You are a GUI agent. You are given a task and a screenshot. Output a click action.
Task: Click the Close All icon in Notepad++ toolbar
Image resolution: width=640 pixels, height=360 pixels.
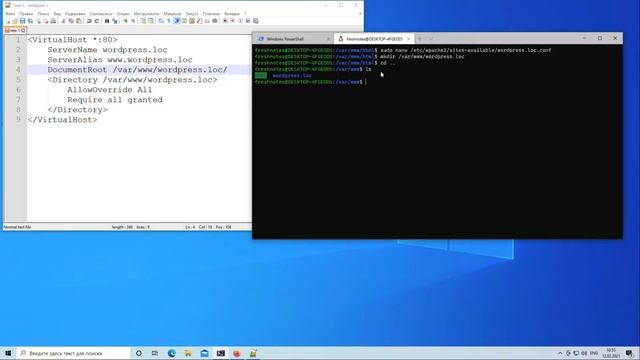[45, 21]
